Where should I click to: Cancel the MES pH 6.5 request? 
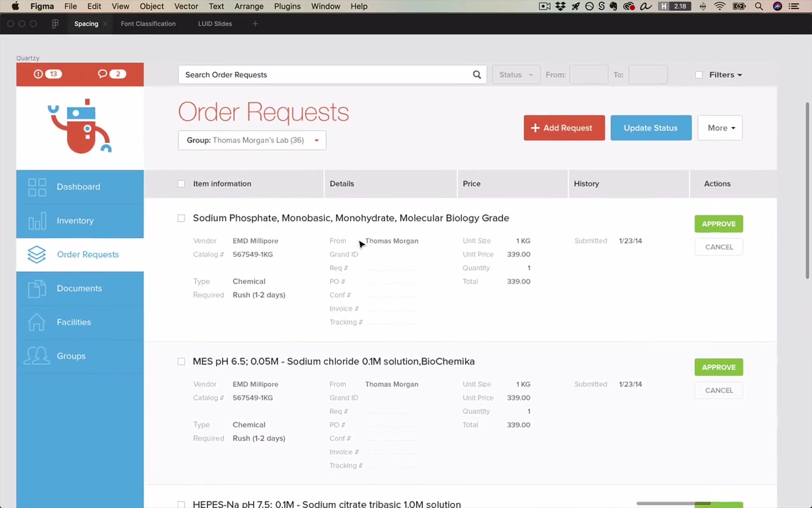(x=719, y=391)
